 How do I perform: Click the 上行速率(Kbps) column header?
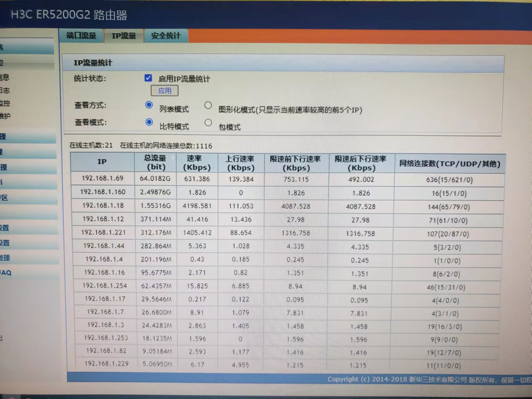click(x=241, y=163)
